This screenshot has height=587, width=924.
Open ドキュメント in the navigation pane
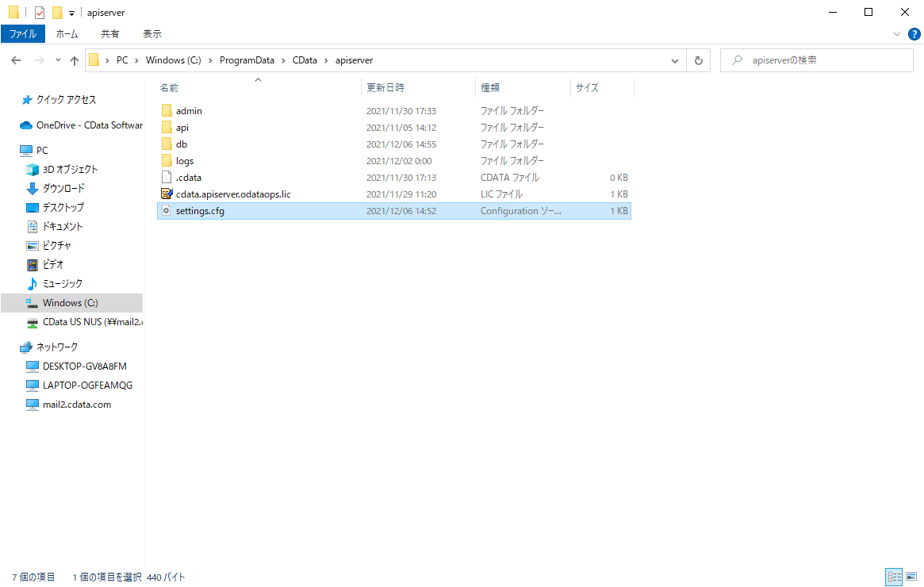point(63,226)
